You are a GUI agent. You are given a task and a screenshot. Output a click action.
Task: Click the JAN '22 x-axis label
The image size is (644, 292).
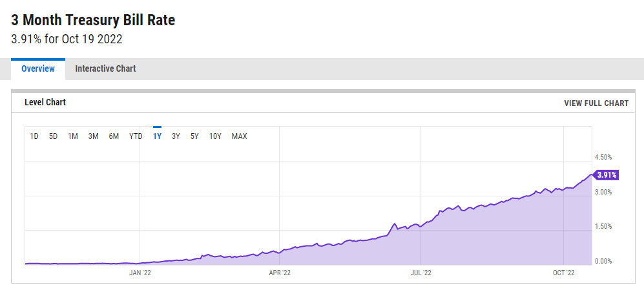point(140,273)
